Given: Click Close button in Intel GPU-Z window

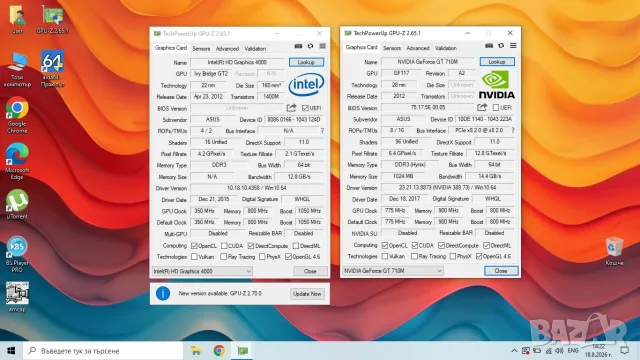Looking at the screenshot, I should click(x=310, y=271).
